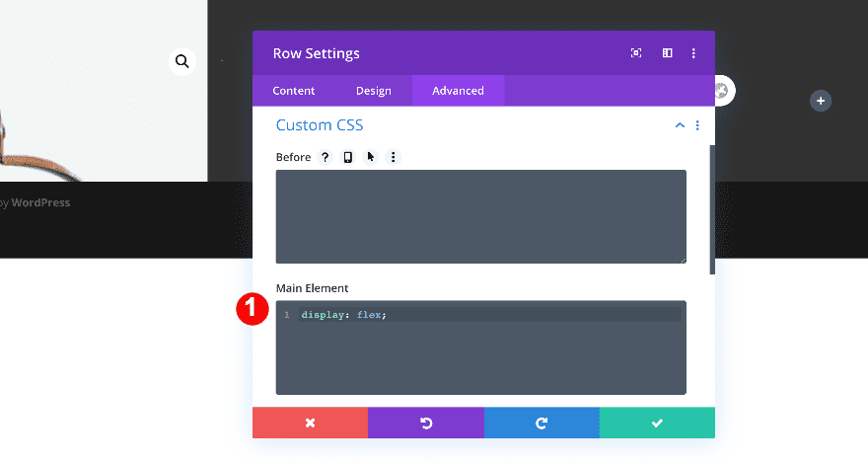Open the Custom CSS section options menu
868x464 pixels.
point(697,125)
